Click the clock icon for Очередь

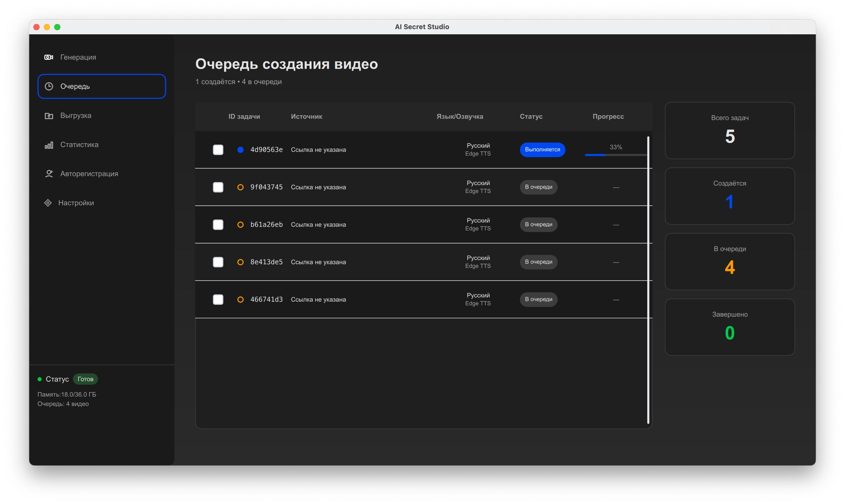pos(49,86)
